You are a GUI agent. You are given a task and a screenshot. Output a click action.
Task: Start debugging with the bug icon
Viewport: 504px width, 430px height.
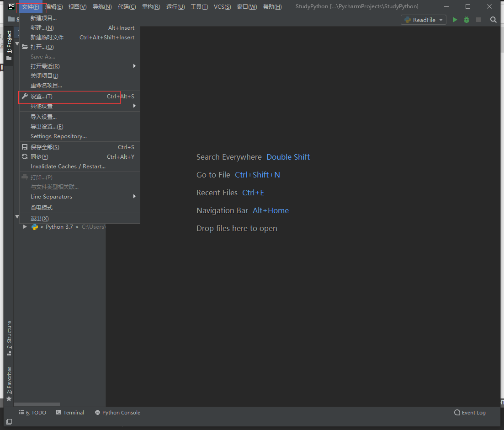pos(467,20)
